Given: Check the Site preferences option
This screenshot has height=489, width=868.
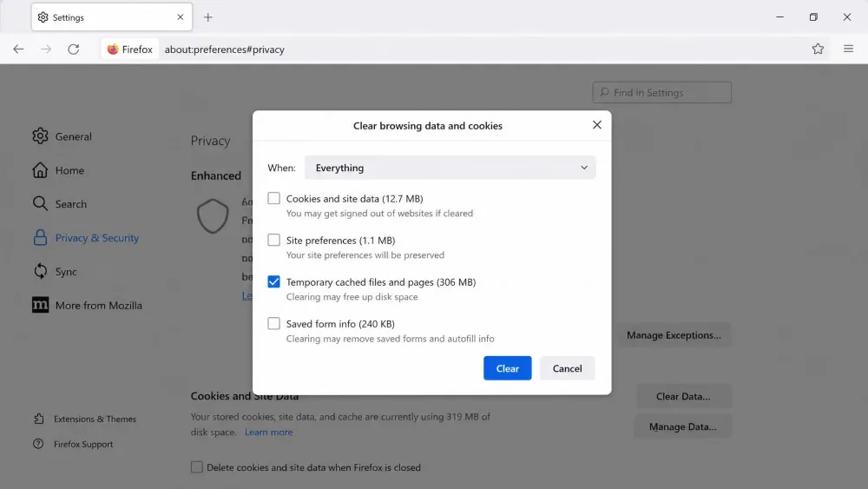Looking at the screenshot, I should (274, 240).
